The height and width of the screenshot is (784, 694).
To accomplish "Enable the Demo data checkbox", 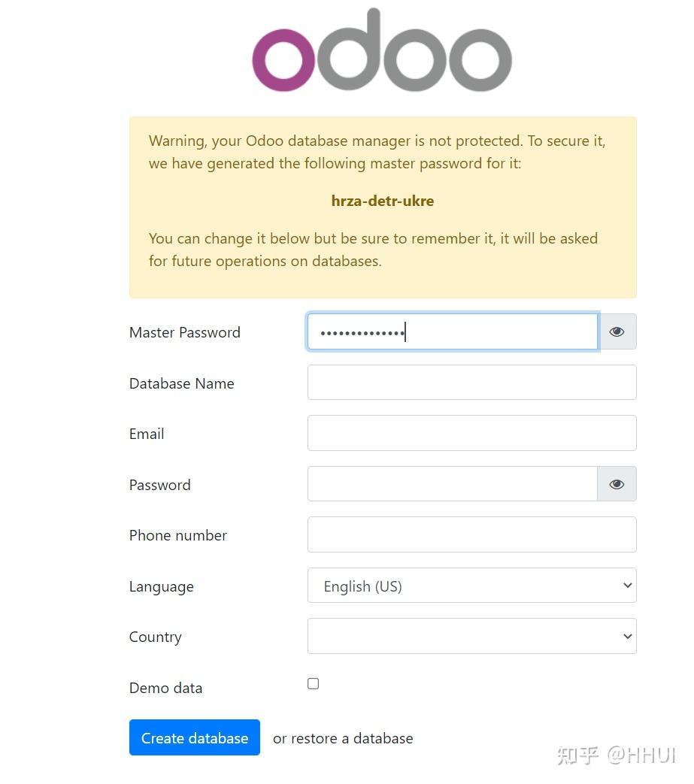I will coord(313,683).
